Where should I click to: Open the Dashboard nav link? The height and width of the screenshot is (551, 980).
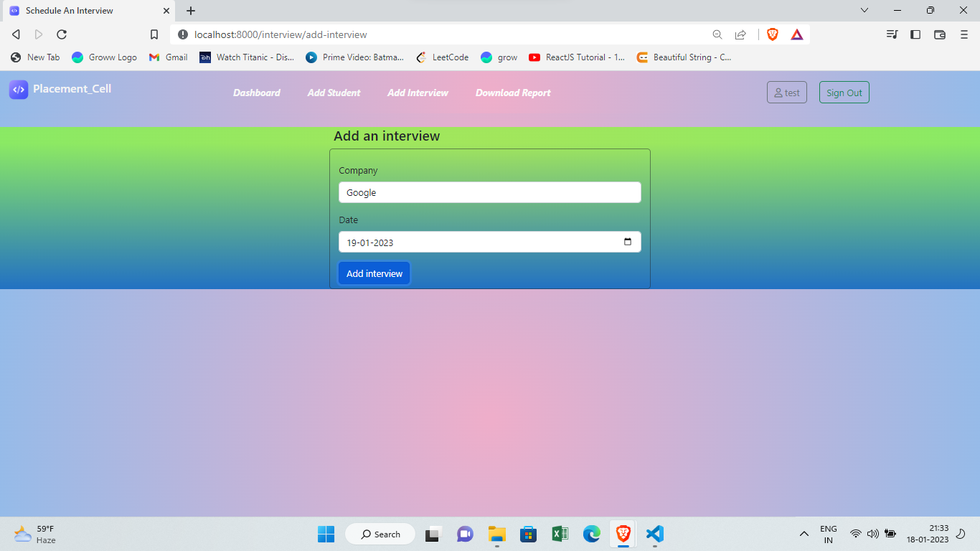pos(257,93)
